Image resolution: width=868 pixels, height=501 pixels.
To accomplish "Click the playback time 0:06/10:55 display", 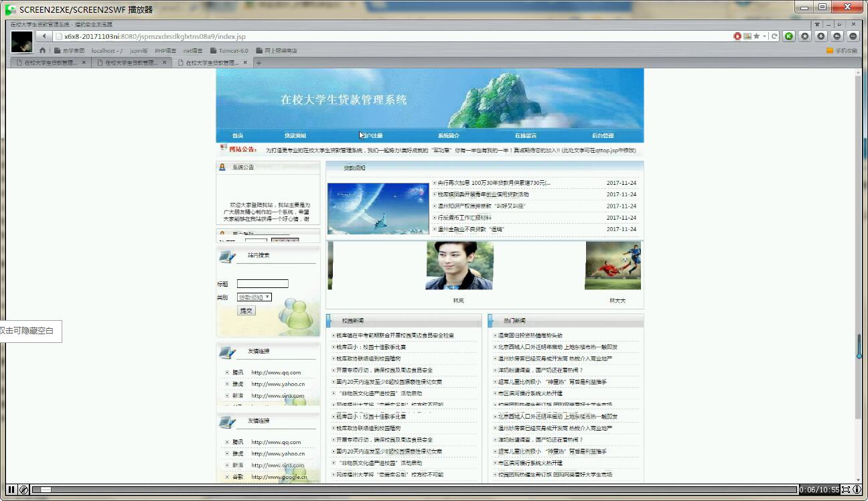I will click(819, 490).
